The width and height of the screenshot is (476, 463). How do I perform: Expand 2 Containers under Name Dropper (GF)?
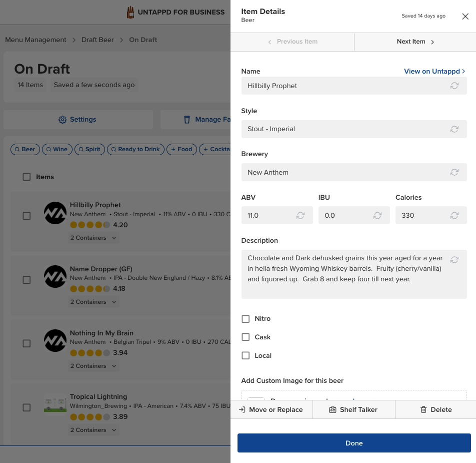(93, 302)
